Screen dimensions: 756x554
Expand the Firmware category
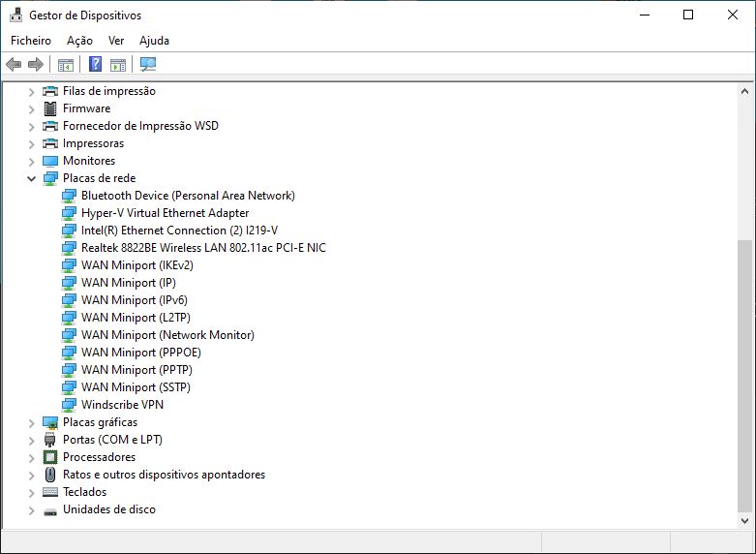pos(31,109)
